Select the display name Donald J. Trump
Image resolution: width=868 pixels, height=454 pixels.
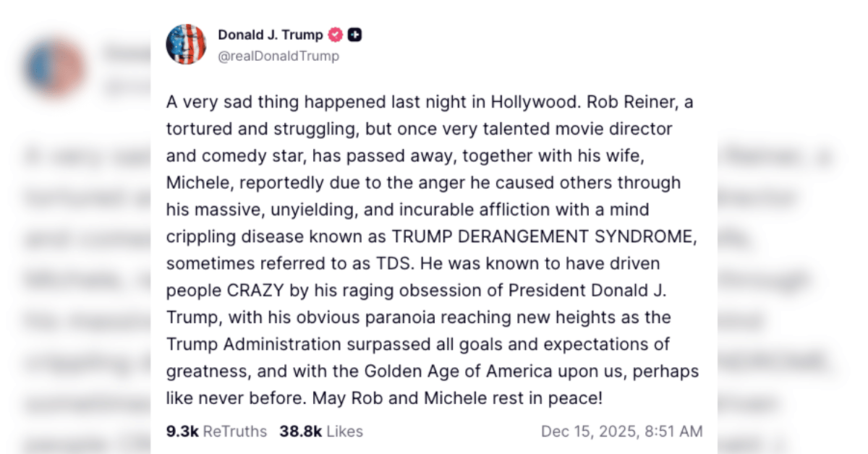click(x=271, y=34)
